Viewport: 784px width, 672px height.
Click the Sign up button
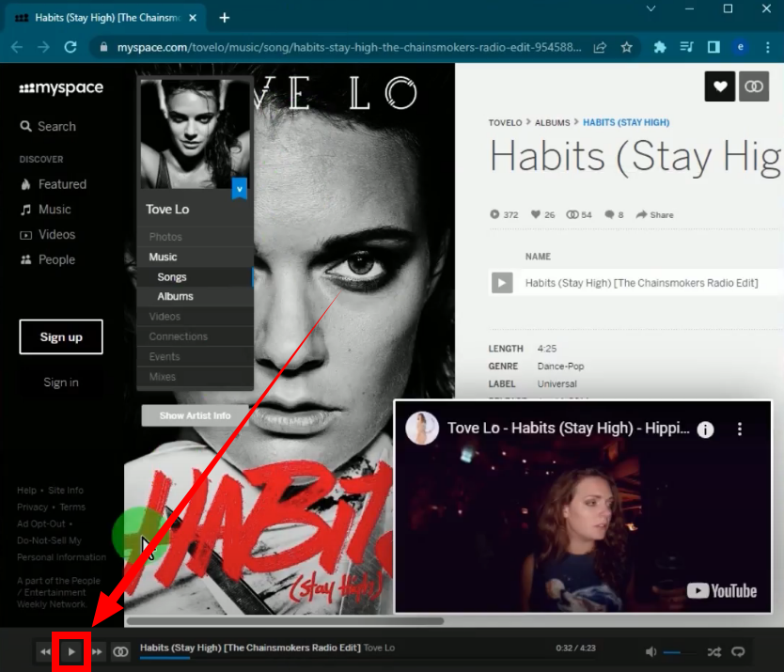[x=60, y=336]
